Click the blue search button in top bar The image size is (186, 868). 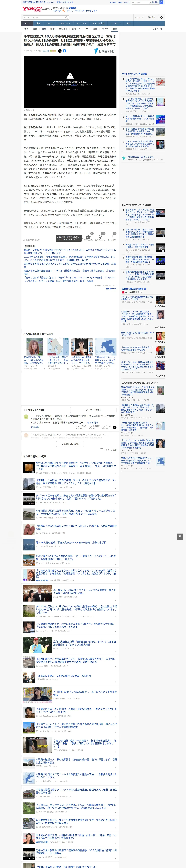click(x=161, y=2)
